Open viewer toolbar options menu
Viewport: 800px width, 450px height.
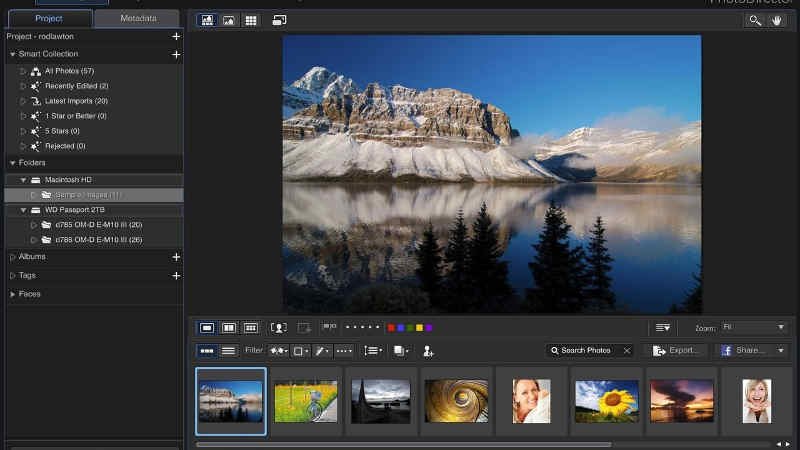coord(663,328)
